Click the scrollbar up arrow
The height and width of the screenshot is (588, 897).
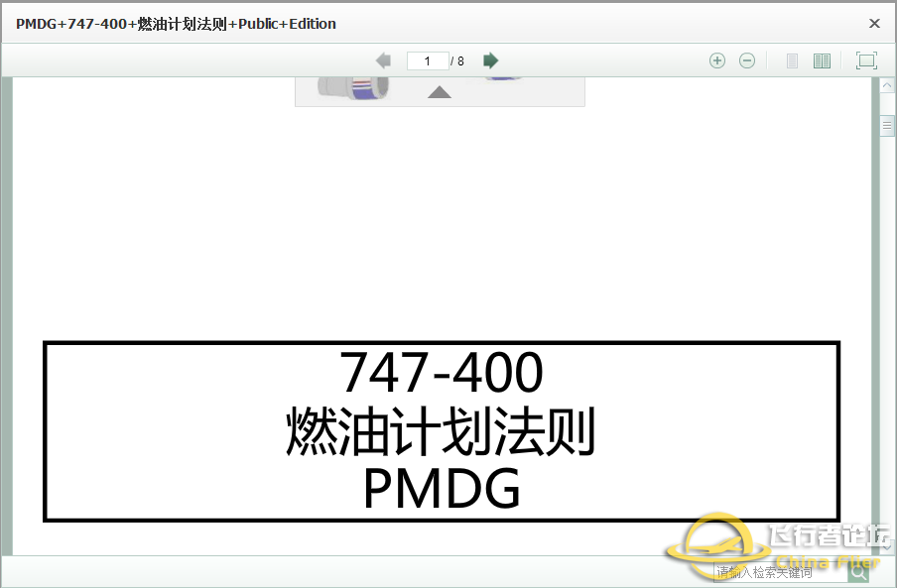(x=887, y=84)
